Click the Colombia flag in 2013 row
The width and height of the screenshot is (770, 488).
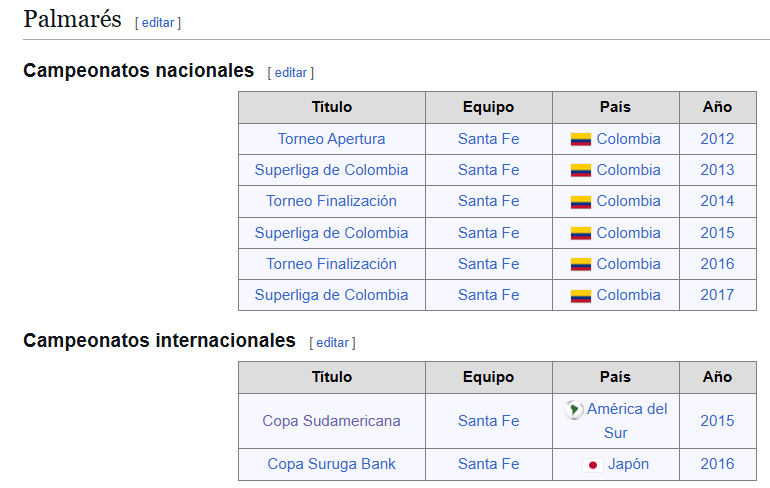(x=580, y=170)
